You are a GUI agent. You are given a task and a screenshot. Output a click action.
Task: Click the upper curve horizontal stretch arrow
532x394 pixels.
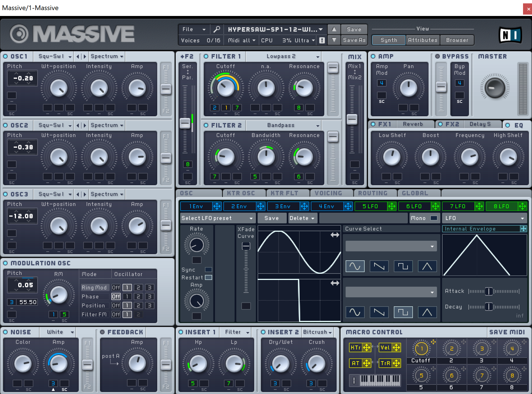335,235
